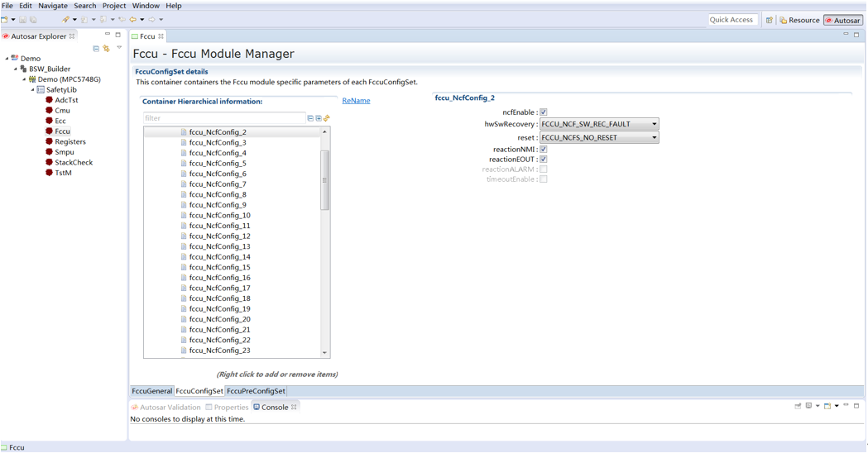Select Registers module in explorer
This screenshot has width=868, height=458.
point(70,141)
